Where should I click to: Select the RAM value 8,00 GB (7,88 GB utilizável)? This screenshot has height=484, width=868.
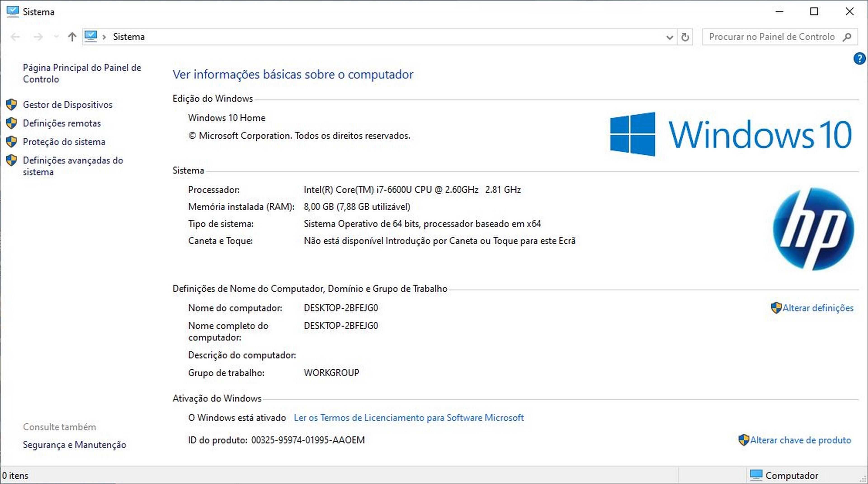(357, 207)
